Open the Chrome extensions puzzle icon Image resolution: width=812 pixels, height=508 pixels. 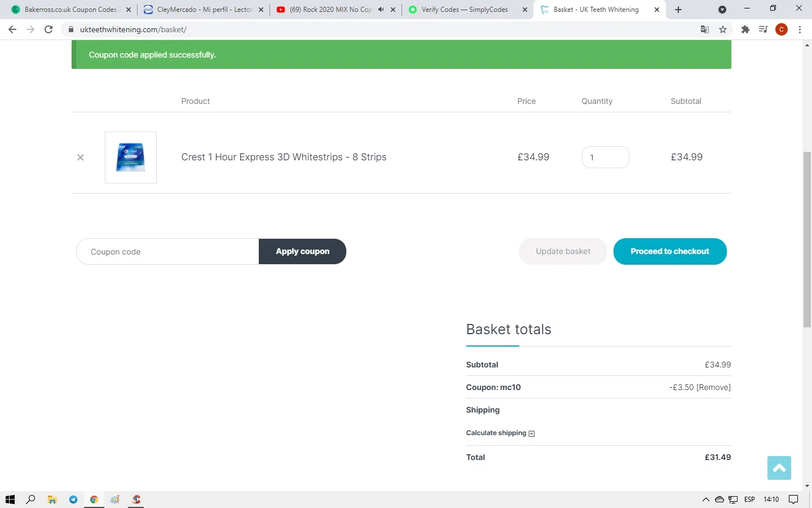[x=745, y=29]
